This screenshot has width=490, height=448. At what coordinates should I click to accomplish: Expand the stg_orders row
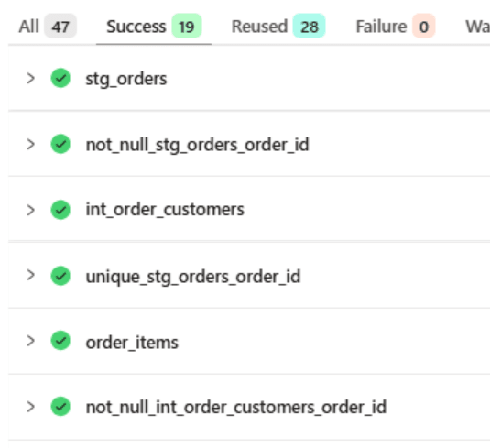pyautogui.click(x=30, y=79)
